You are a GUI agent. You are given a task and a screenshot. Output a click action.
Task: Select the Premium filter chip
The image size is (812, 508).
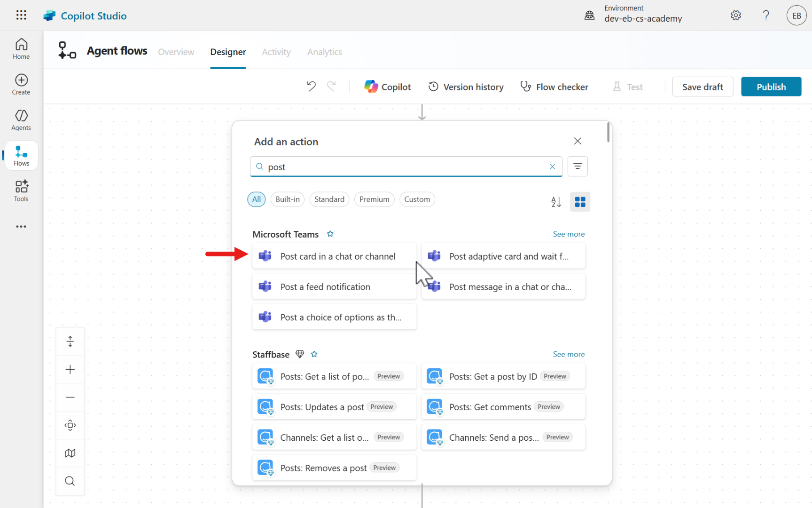374,199
